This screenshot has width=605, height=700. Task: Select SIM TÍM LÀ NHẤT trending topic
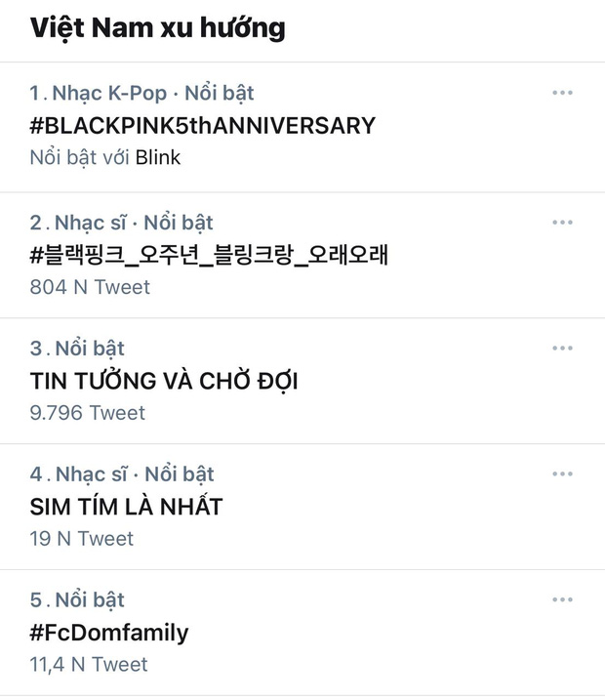pos(127,507)
